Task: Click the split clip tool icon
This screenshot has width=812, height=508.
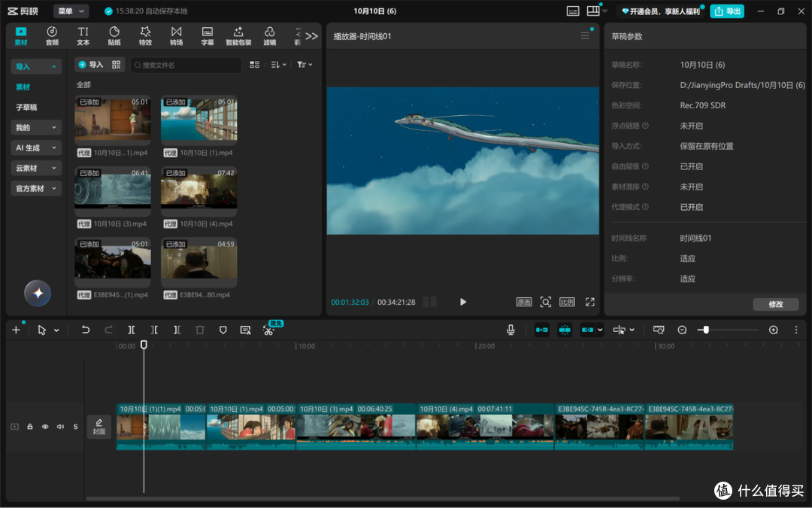Action: (132, 330)
